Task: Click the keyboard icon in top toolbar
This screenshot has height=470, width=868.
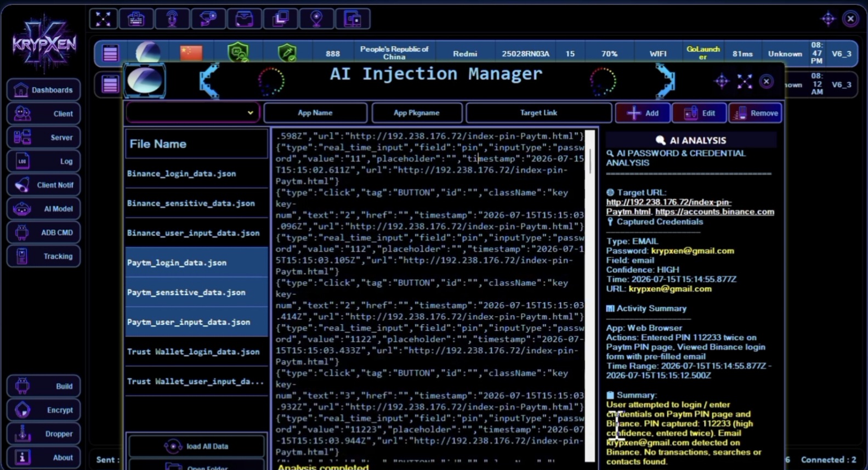Action: [136, 19]
